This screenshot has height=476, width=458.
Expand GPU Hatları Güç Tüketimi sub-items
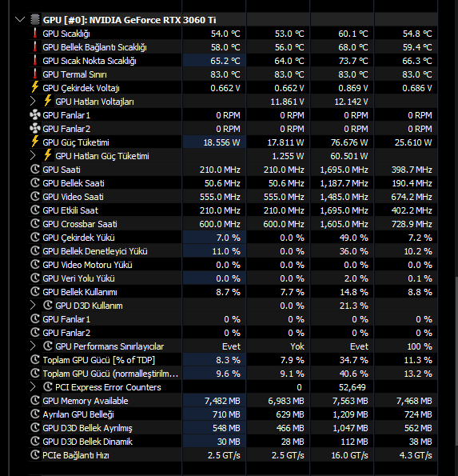(x=33, y=155)
